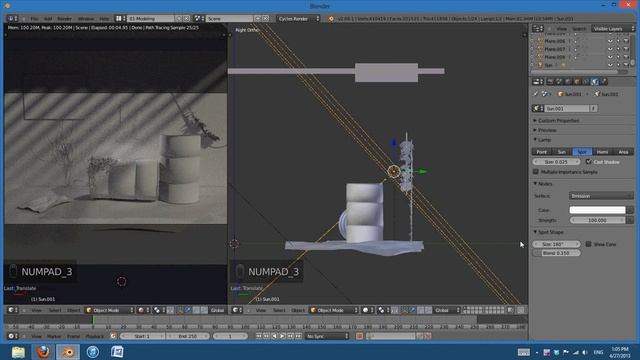Viewport: 640px width, 360px height.
Task: Click the spot Blend 0.150 field
Action: click(556, 253)
